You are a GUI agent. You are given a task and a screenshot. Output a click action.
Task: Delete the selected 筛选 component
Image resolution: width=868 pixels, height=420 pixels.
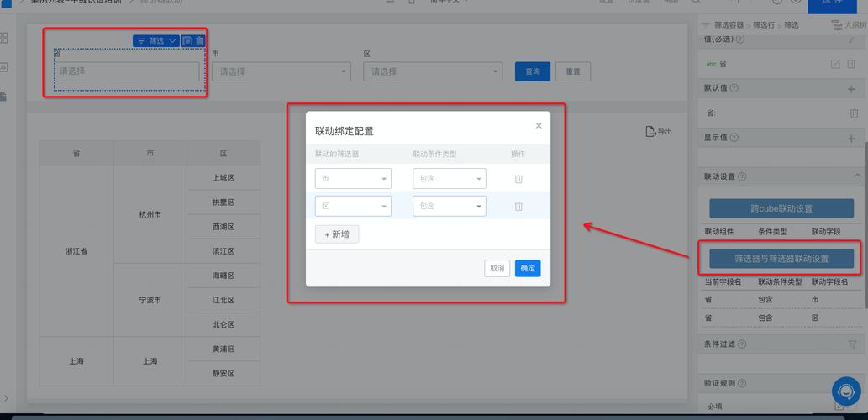(199, 41)
